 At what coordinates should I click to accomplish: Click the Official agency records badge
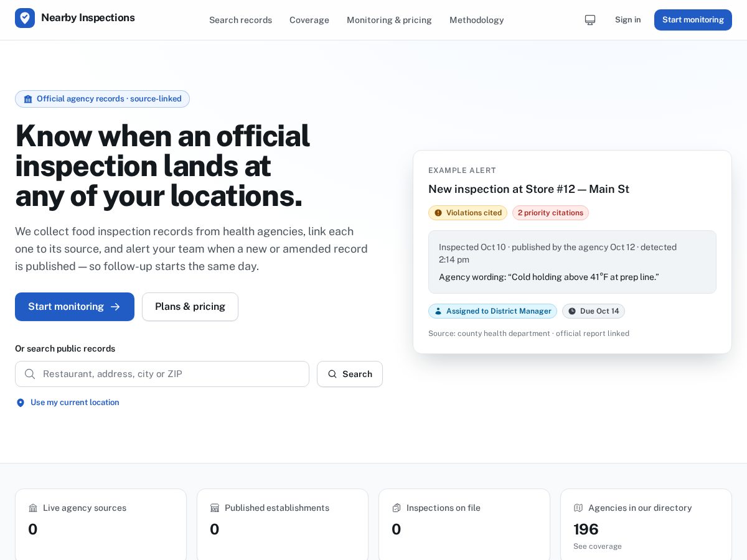coord(102,99)
